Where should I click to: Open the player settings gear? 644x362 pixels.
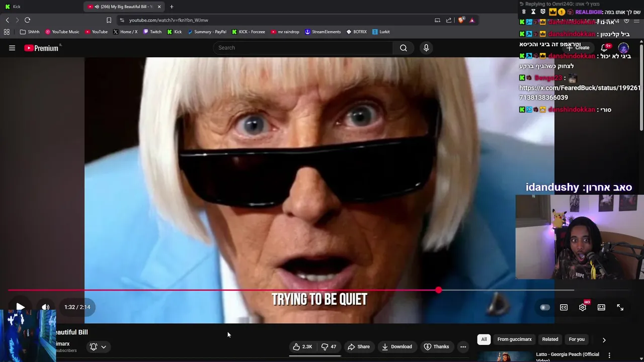coord(583,307)
